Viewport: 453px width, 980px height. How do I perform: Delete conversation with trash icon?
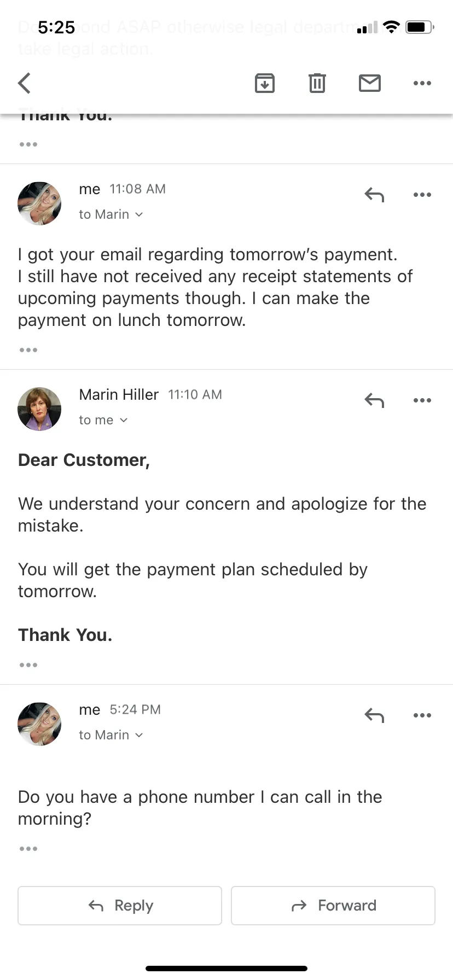[x=317, y=83]
